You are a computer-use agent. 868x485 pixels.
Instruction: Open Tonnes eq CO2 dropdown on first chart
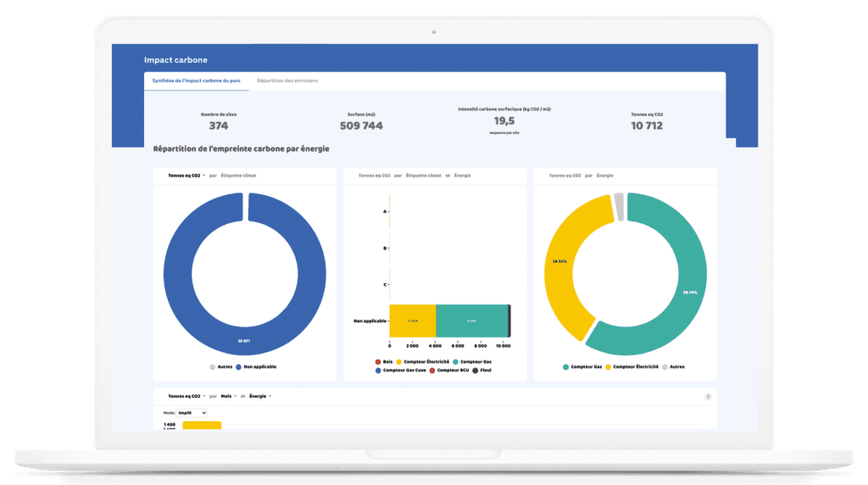pyautogui.click(x=186, y=176)
